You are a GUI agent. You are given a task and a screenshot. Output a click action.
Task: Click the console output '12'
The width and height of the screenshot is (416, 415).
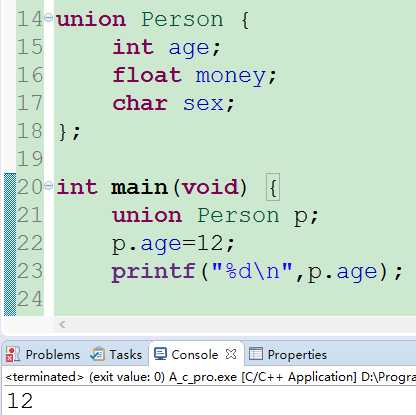pos(20,400)
